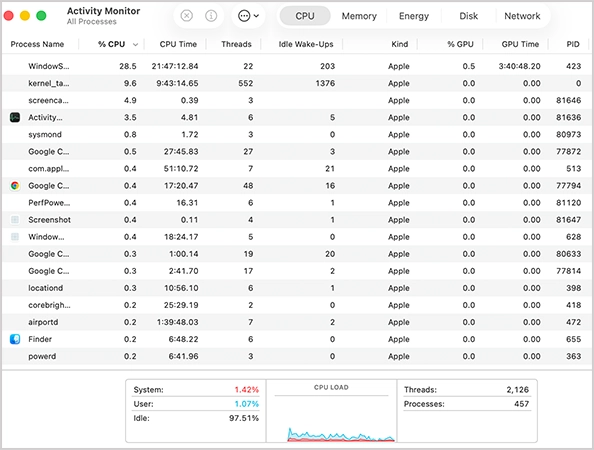Select the Finder process name
Screen dimensions: 594x450
tap(40, 339)
